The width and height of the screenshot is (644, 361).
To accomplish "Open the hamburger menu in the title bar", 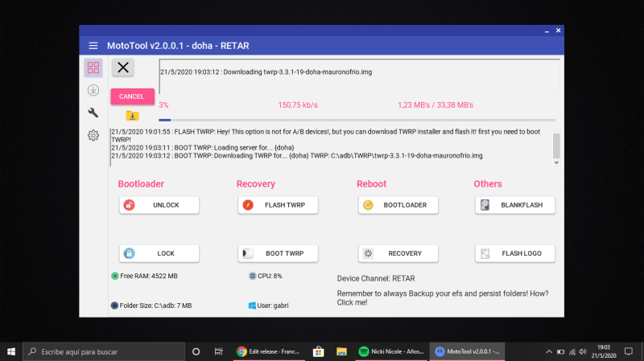I will (x=93, y=46).
